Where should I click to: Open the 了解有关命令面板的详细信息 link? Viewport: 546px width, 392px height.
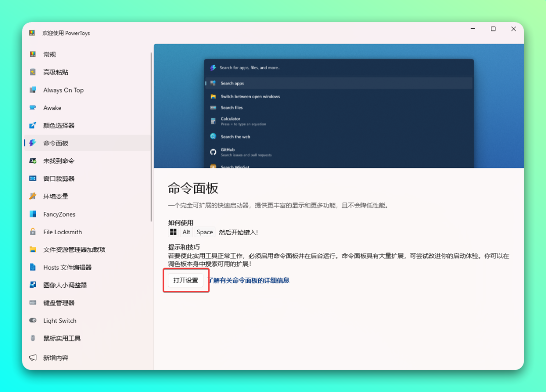(249, 280)
